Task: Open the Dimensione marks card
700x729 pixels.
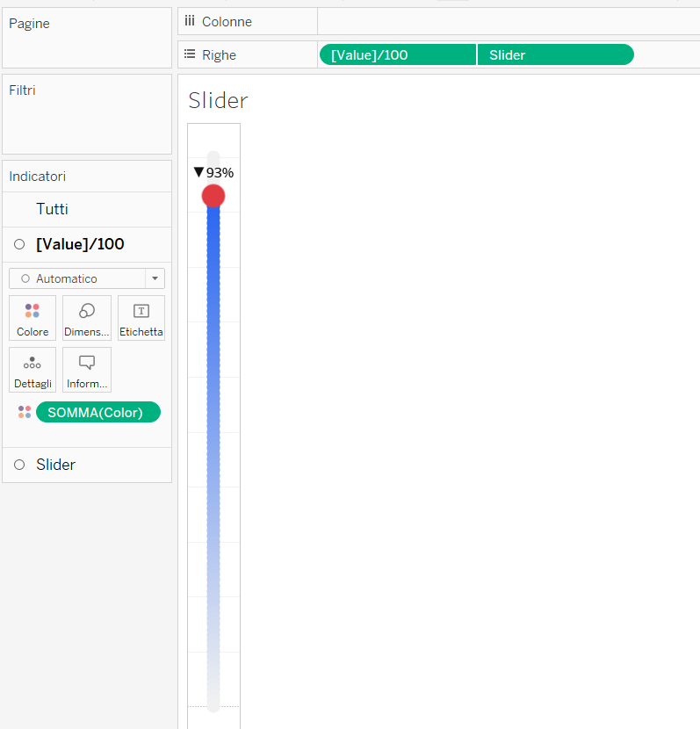Action: [87, 318]
